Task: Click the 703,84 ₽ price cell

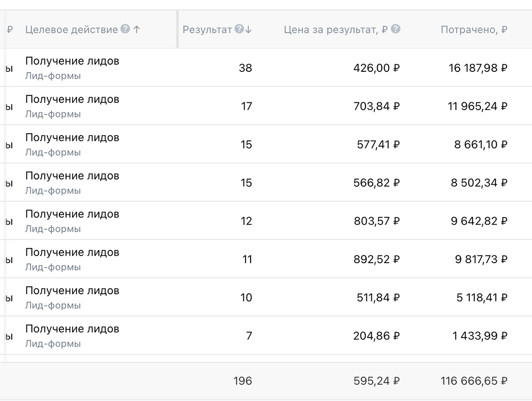Action: pyautogui.click(x=376, y=106)
